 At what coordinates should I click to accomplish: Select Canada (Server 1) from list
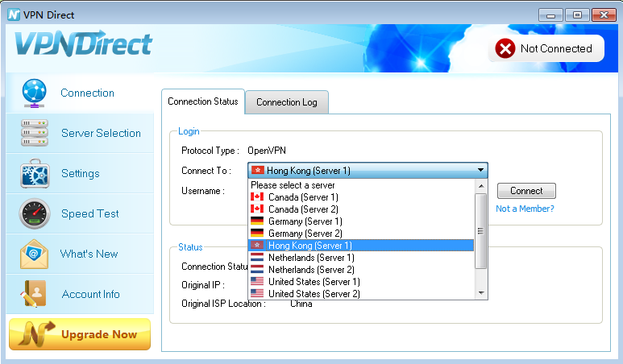[361, 196]
